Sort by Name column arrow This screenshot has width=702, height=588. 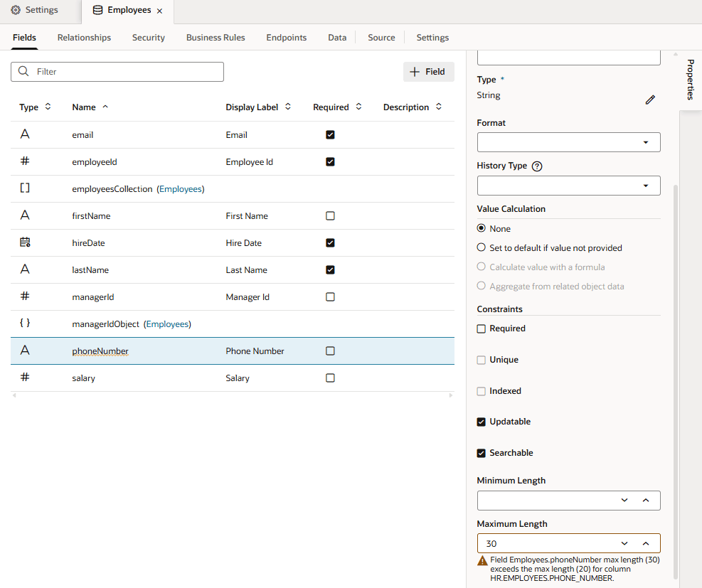105,107
